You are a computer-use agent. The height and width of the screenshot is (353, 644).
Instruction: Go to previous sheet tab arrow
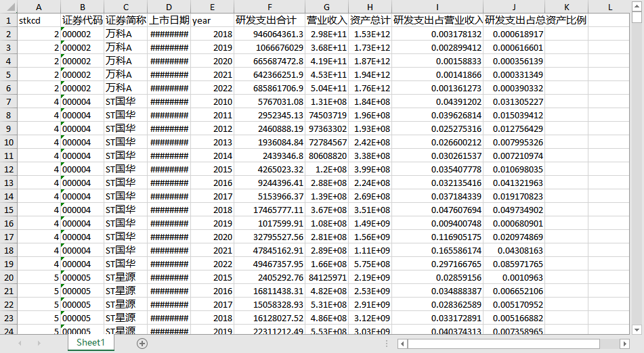[20, 343]
